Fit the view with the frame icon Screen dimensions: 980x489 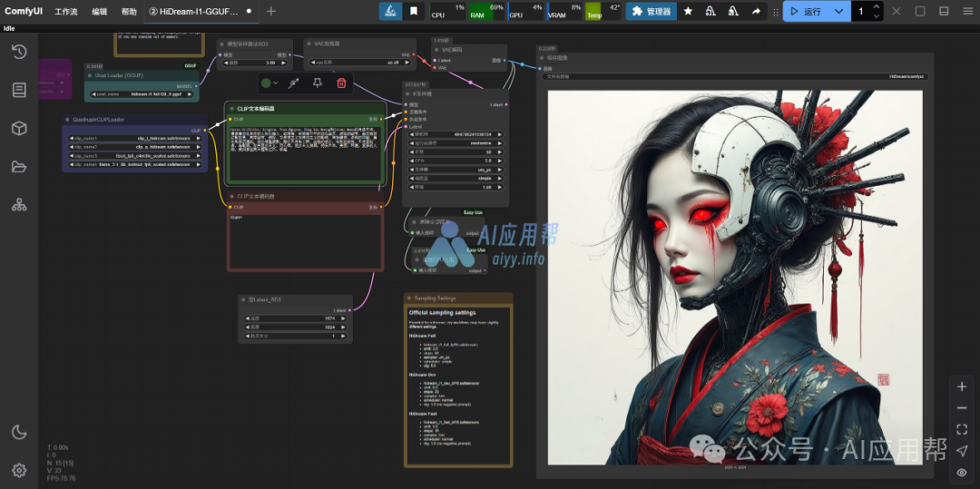pyautogui.click(x=962, y=429)
